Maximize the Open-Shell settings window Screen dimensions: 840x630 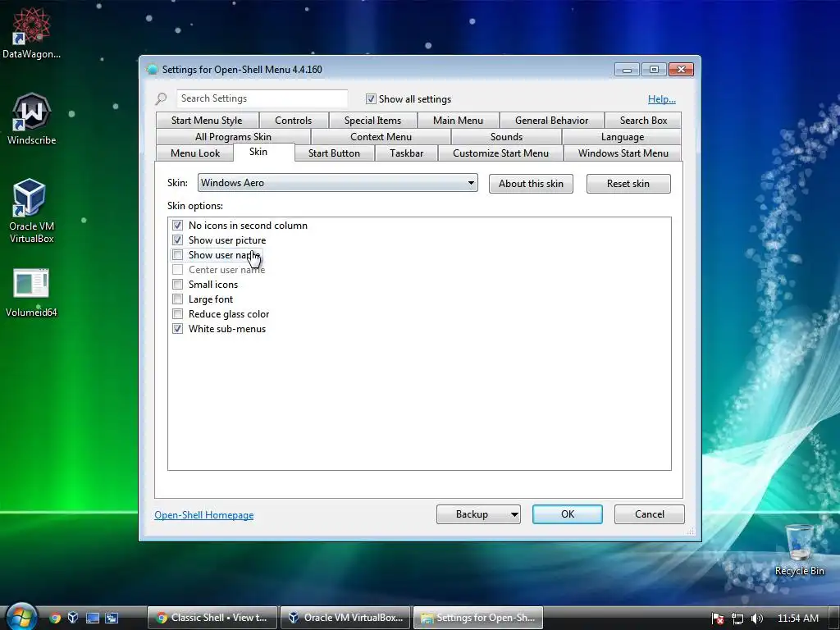pyautogui.click(x=654, y=69)
